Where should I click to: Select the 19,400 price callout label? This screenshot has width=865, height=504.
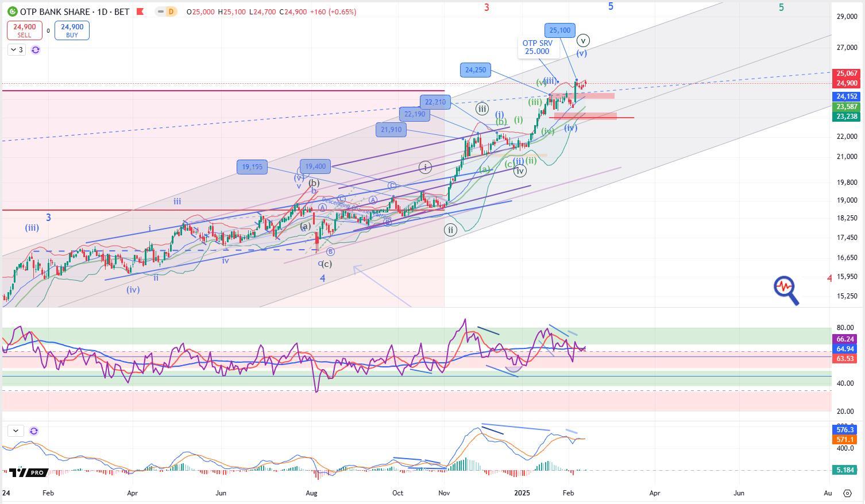[315, 166]
